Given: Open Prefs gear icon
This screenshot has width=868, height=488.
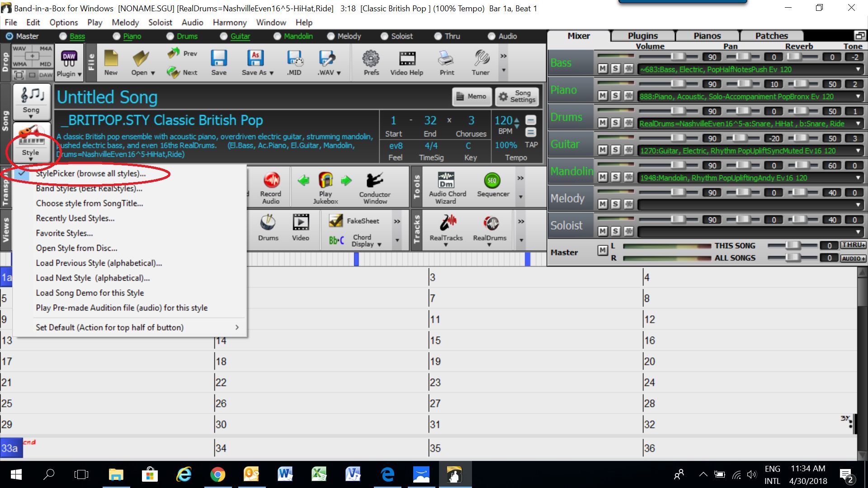Looking at the screenshot, I should 371,62.
